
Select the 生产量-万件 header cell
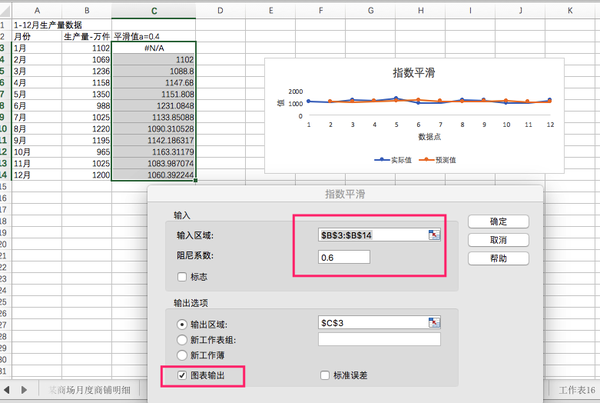pos(87,37)
